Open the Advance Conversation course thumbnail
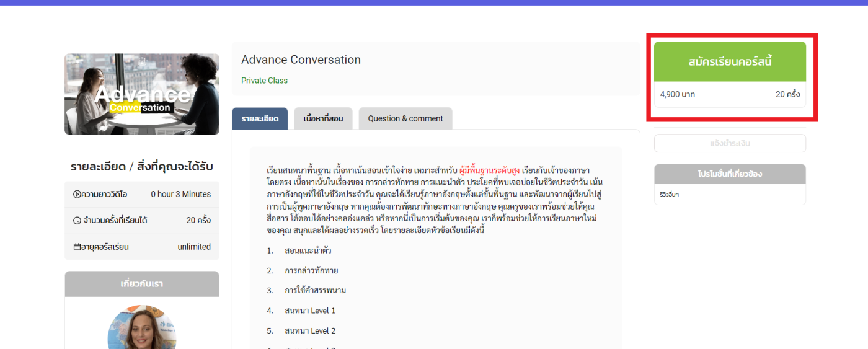This screenshot has width=868, height=349. coord(142,94)
